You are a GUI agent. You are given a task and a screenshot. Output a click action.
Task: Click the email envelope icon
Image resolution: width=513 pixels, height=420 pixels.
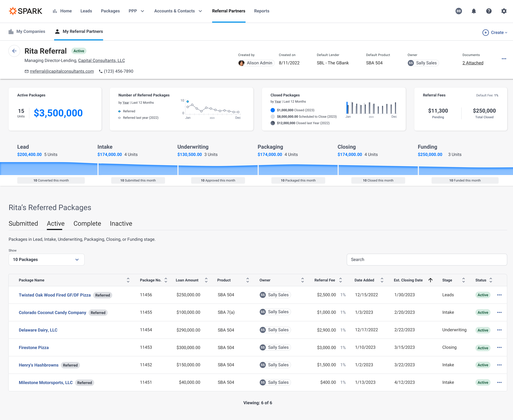point(27,71)
